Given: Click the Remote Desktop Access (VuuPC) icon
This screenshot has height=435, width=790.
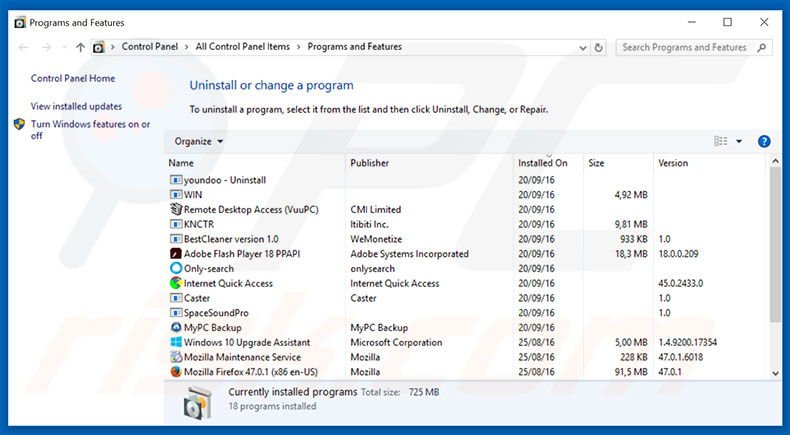Looking at the screenshot, I should tap(176, 209).
